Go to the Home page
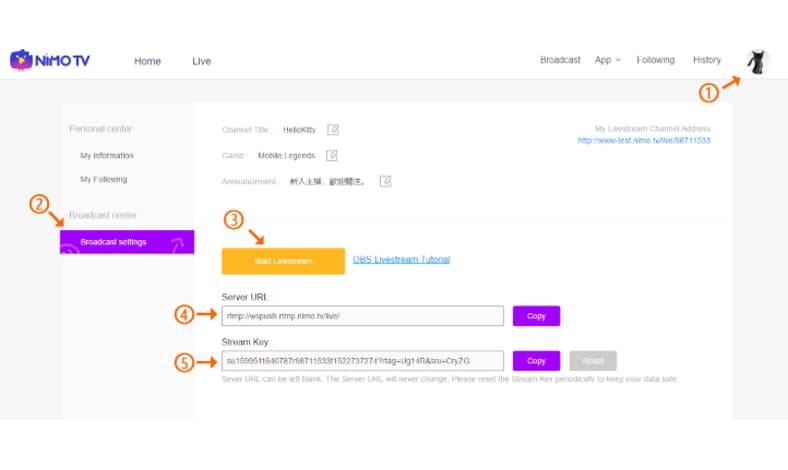 pos(147,61)
